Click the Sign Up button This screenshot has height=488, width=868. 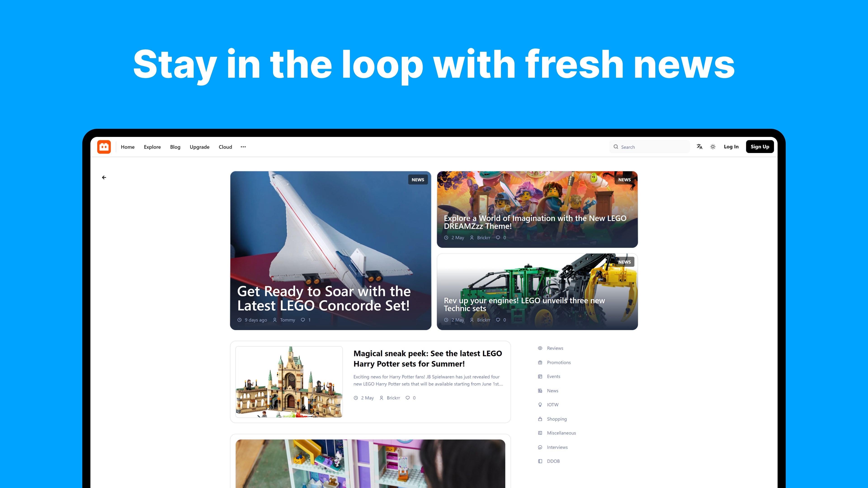pyautogui.click(x=760, y=146)
